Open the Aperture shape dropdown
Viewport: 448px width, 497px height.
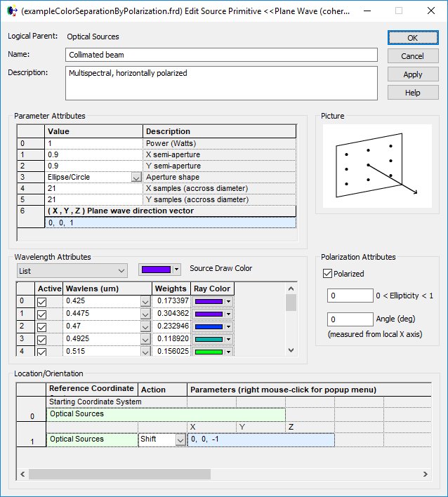[x=136, y=178]
